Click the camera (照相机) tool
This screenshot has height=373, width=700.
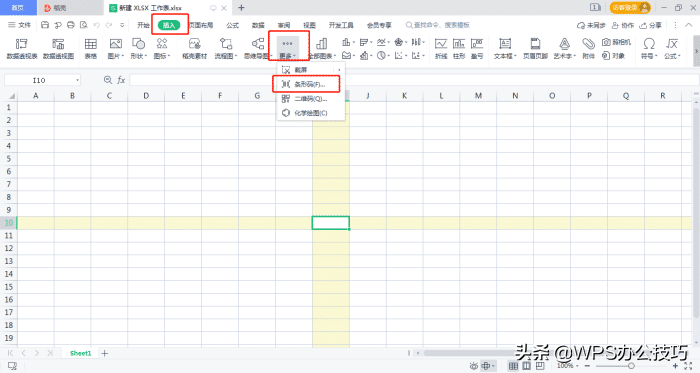617,42
